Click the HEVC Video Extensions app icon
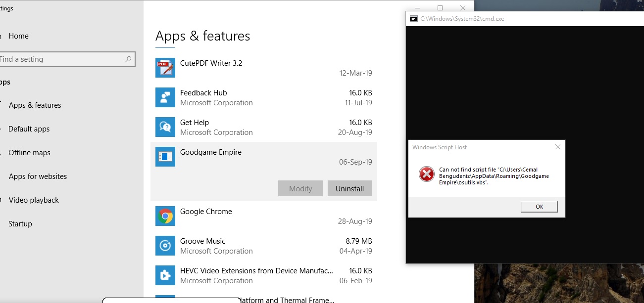Image resolution: width=644 pixels, height=303 pixels. pos(165,275)
